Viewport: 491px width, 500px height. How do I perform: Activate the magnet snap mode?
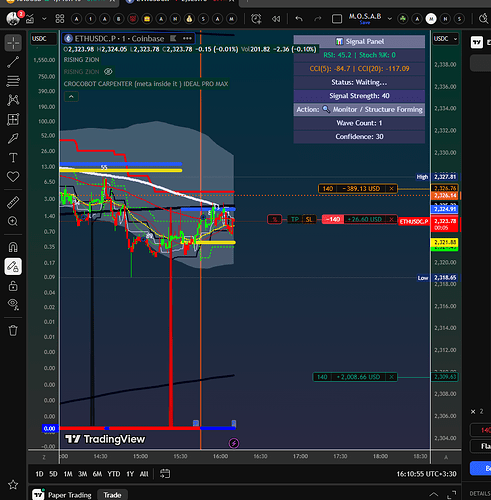coord(13,247)
